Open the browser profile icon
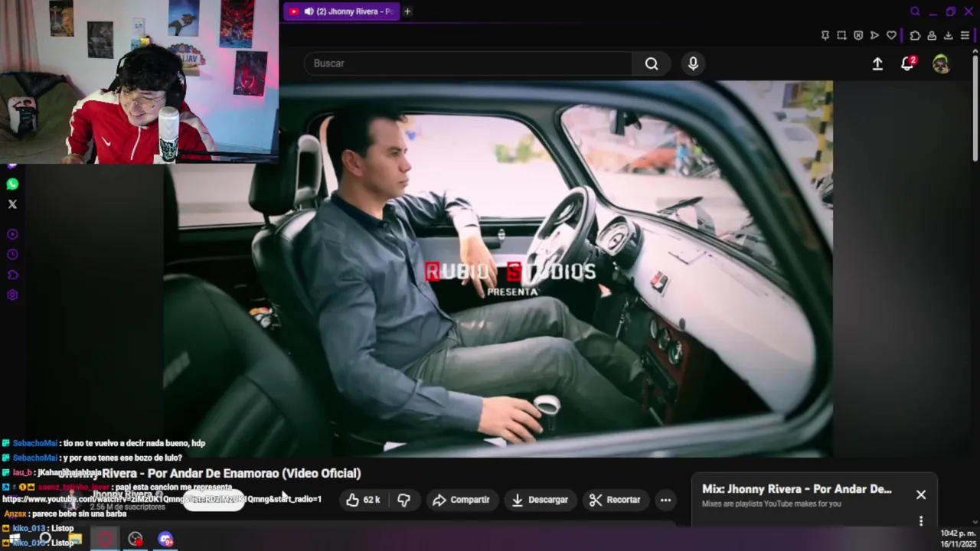This screenshot has width=980, height=551. (932, 35)
